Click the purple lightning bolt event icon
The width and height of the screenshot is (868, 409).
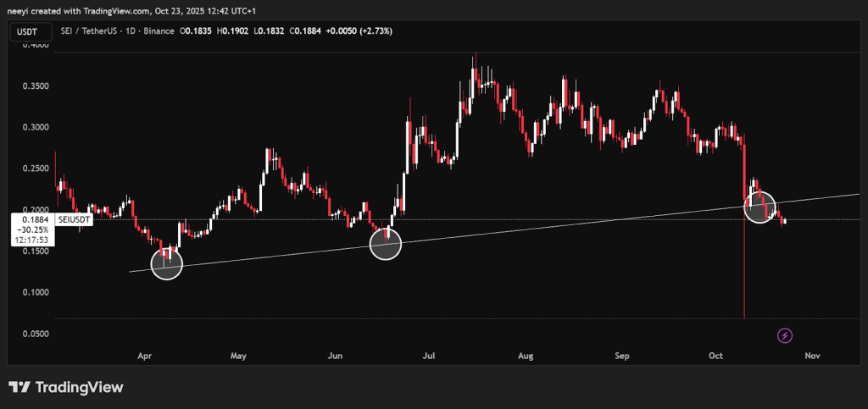click(x=785, y=336)
